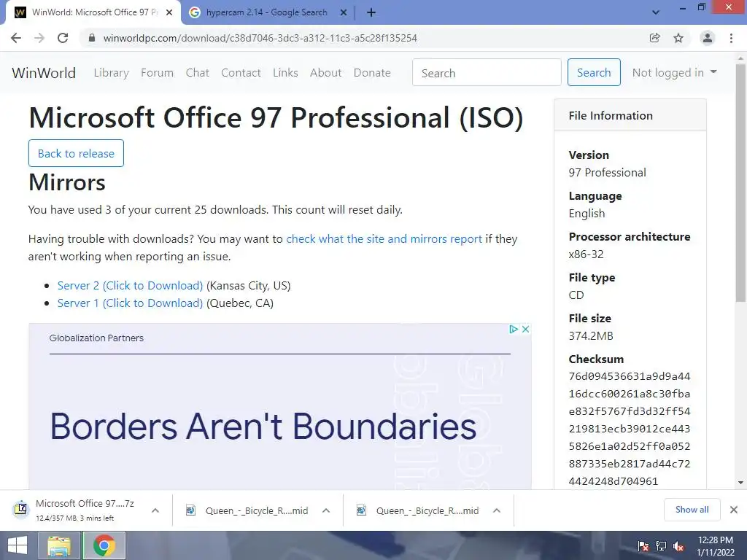The image size is (747, 560).
Task: Reload the WinWorld page
Action: tap(63, 38)
